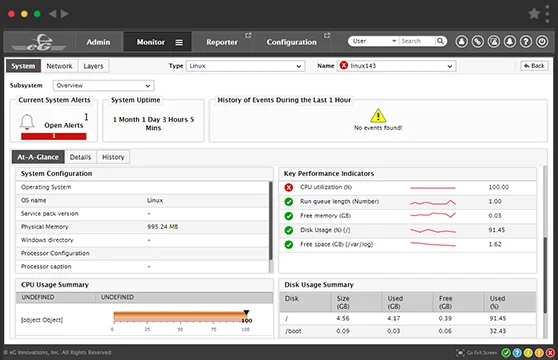The image size is (558, 360).
Task: Click the System Configuration scrollbar
Action: coord(270,221)
